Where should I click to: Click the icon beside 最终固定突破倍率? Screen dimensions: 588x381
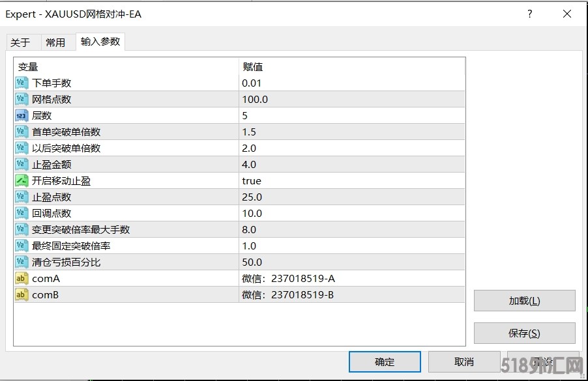22,246
